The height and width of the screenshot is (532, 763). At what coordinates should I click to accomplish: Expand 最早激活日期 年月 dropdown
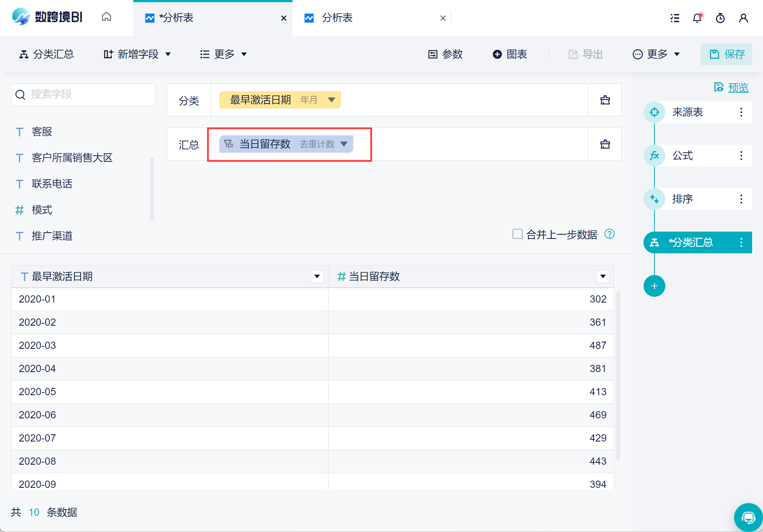click(331, 100)
